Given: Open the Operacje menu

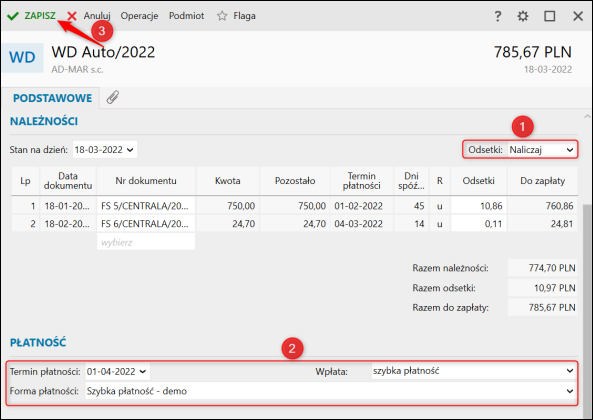Looking at the screenshot, I should (x=139, y=16).
